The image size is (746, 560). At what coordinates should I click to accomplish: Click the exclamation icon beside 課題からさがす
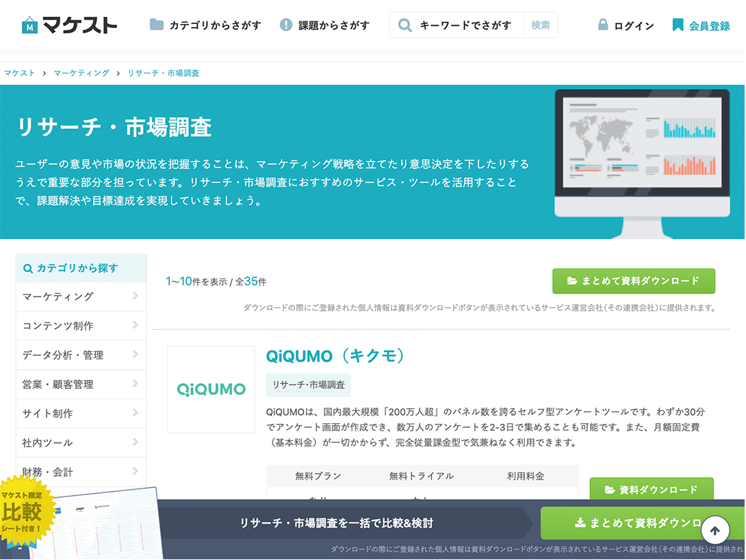point(286,24)
